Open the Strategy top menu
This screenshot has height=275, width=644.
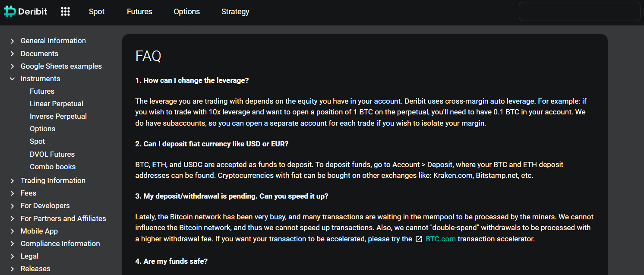235,12
